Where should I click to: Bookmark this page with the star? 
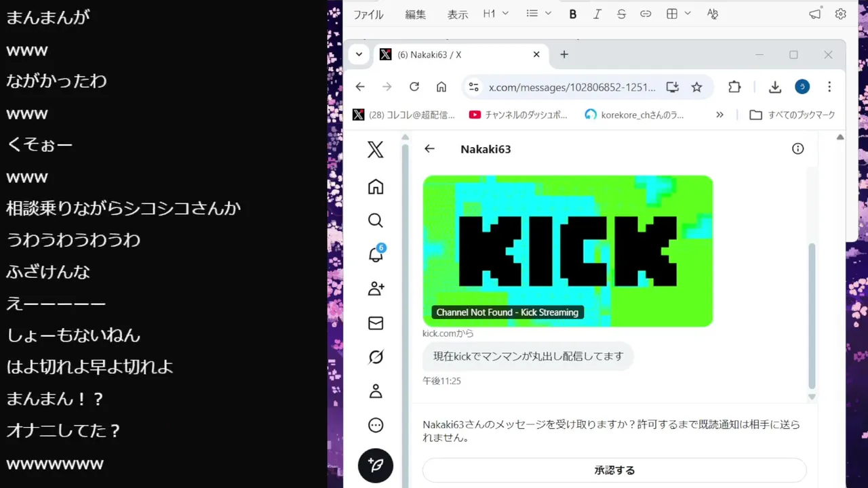696,87
